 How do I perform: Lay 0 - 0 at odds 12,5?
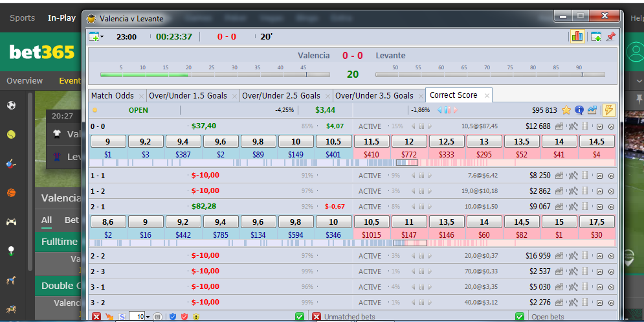coord(447,141)
